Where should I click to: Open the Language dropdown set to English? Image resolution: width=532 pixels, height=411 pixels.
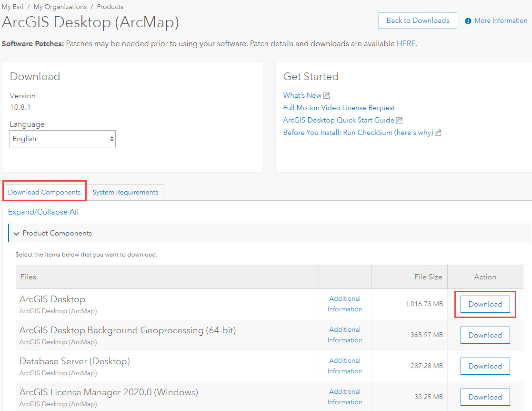coord(62,139)
